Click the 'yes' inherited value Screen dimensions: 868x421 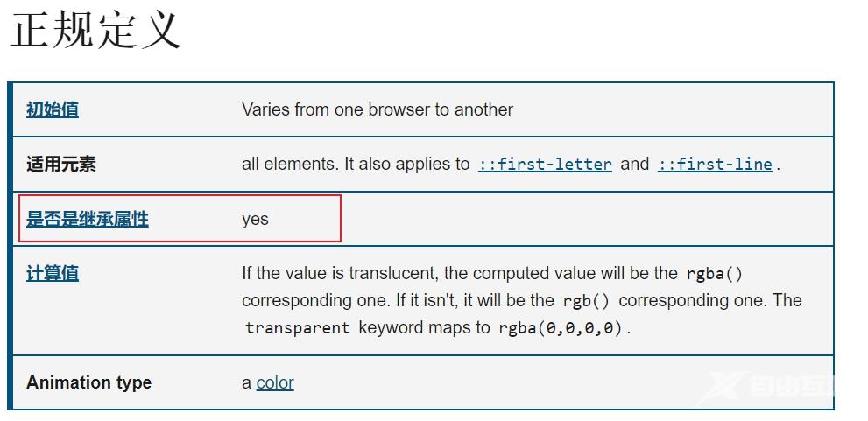click(255, 219)
